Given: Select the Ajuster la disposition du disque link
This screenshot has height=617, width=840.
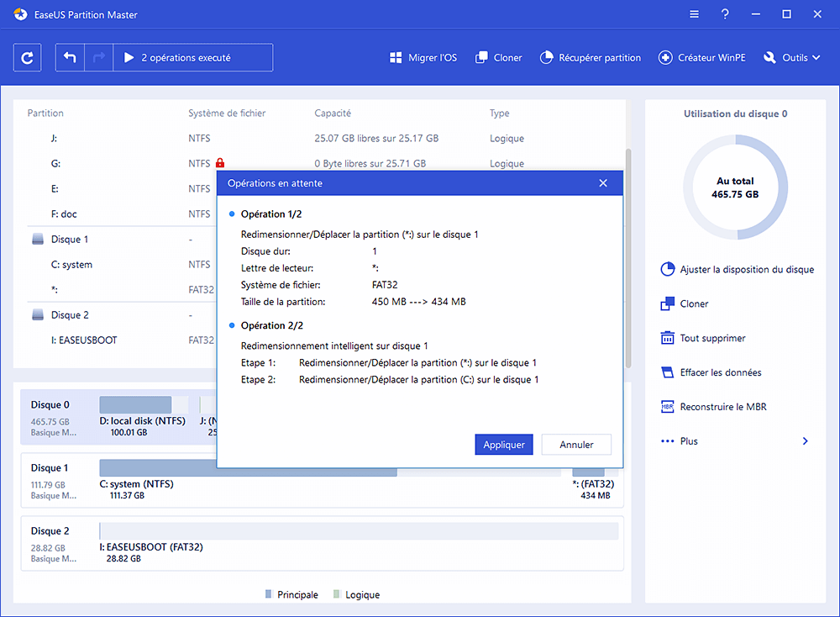Looking at the screenshot, I should point(747,270).
